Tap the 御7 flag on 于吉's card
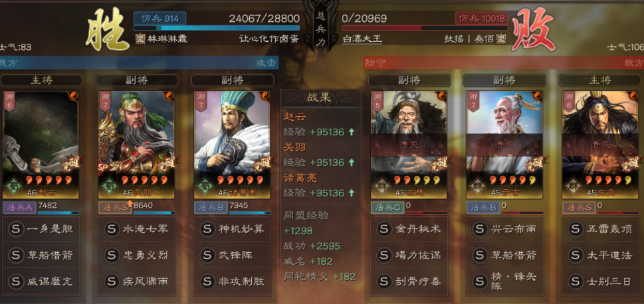The width and height of the screenshot is (644, 304). (473, 101)
